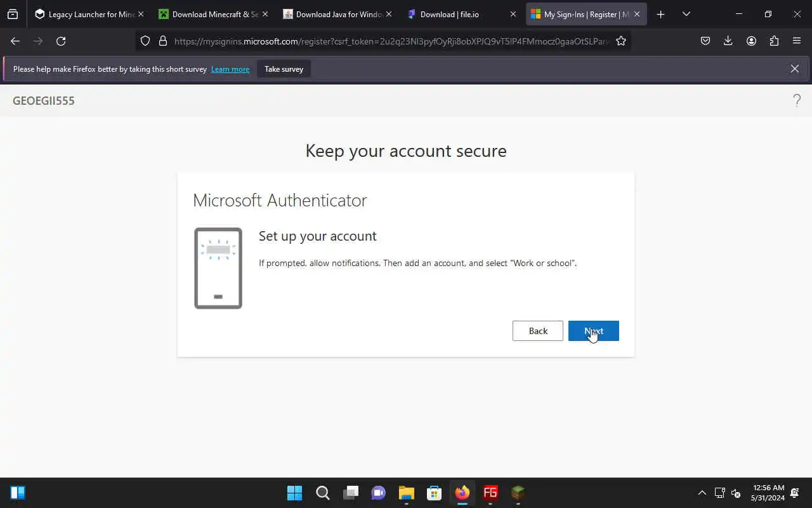Go back to previous page
812x508 pixels.
15,41
